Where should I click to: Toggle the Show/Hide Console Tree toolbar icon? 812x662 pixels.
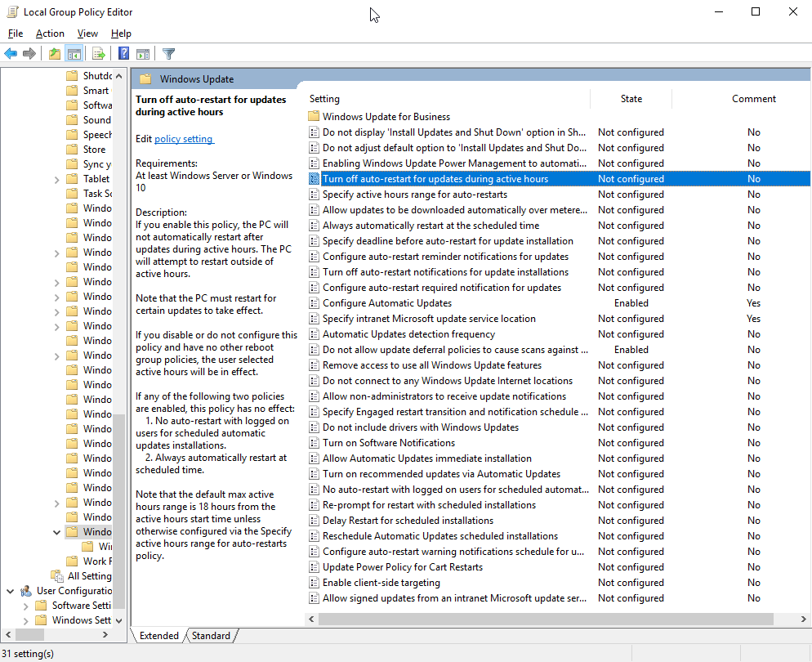click(74, 53)
